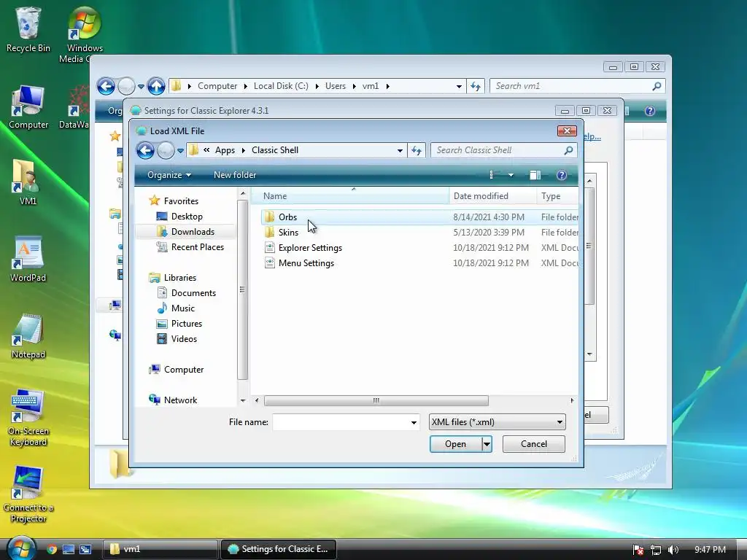Select the Skins folder

pos(288,233)
